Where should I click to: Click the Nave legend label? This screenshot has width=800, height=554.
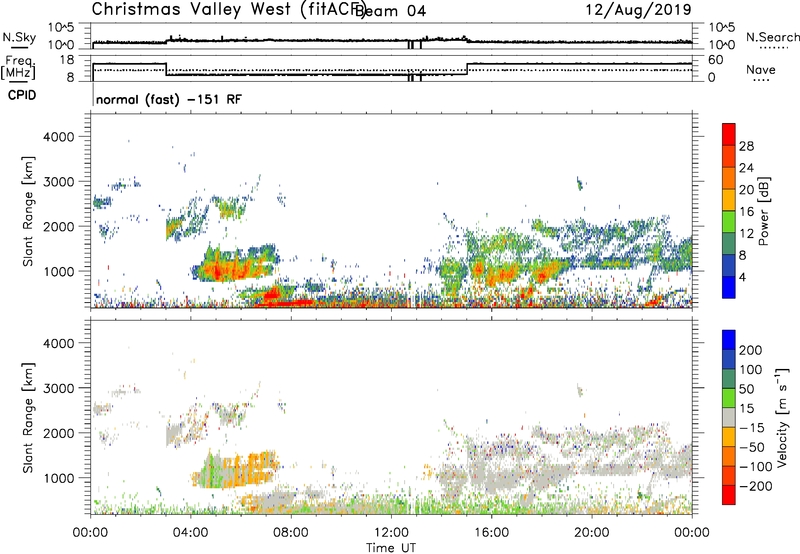pos(761,70)
